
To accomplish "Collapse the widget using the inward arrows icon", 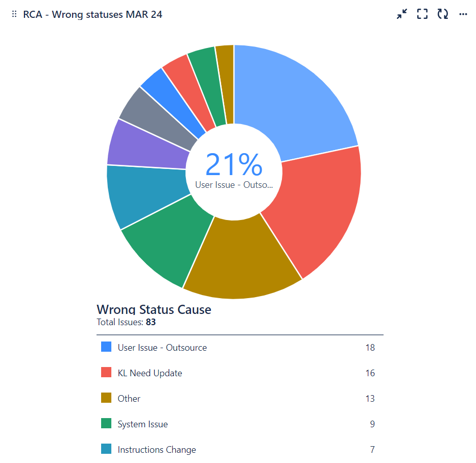I will pos(401,14).
